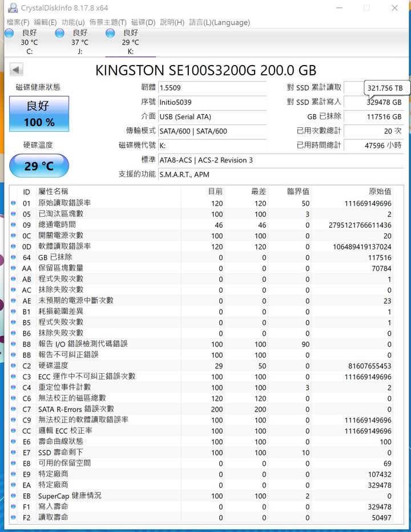Click raw value 81607655453 of 硬碟溫度
Viewport: 411px width, 532px height.
pyautogui.click(x=369, y=366)
